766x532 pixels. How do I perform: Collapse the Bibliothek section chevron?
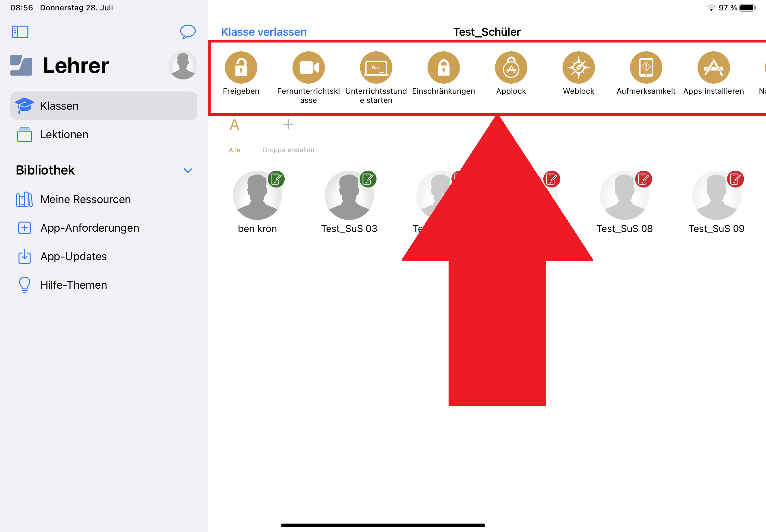coord(188,170)
